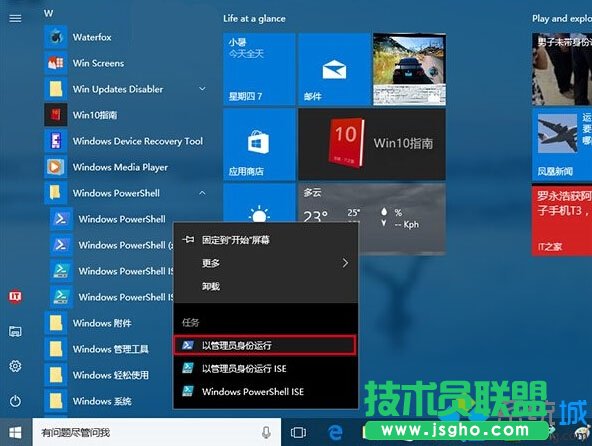This screenshot has height=446, width=592.
Task: Open the 凤凰新闻 news tile
Action: [562, 145]
